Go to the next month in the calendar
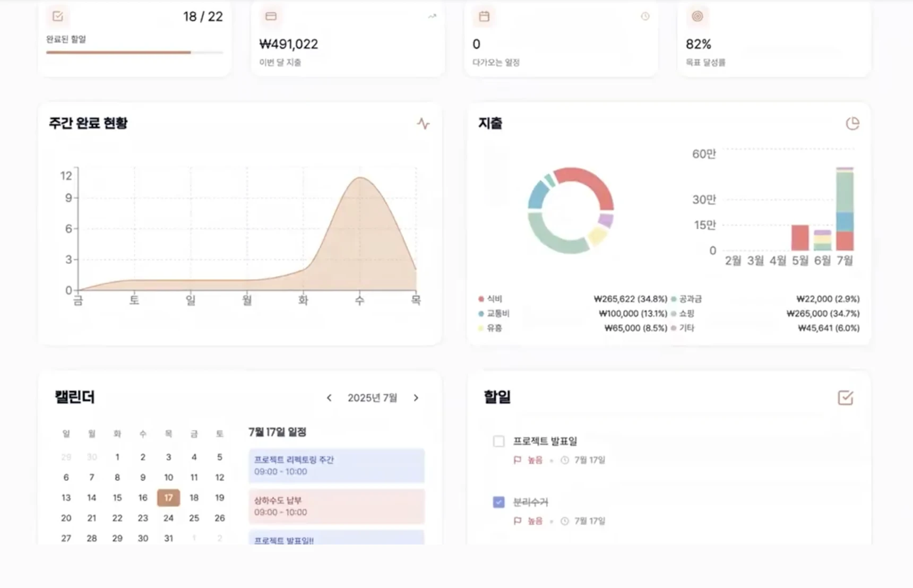The height and width of the screenshot is (588, 913). (416, 397)
